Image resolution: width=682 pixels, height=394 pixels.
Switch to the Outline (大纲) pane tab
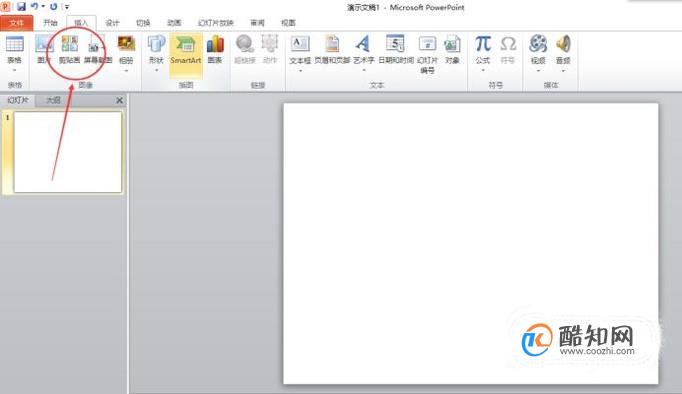pos(53,100)
